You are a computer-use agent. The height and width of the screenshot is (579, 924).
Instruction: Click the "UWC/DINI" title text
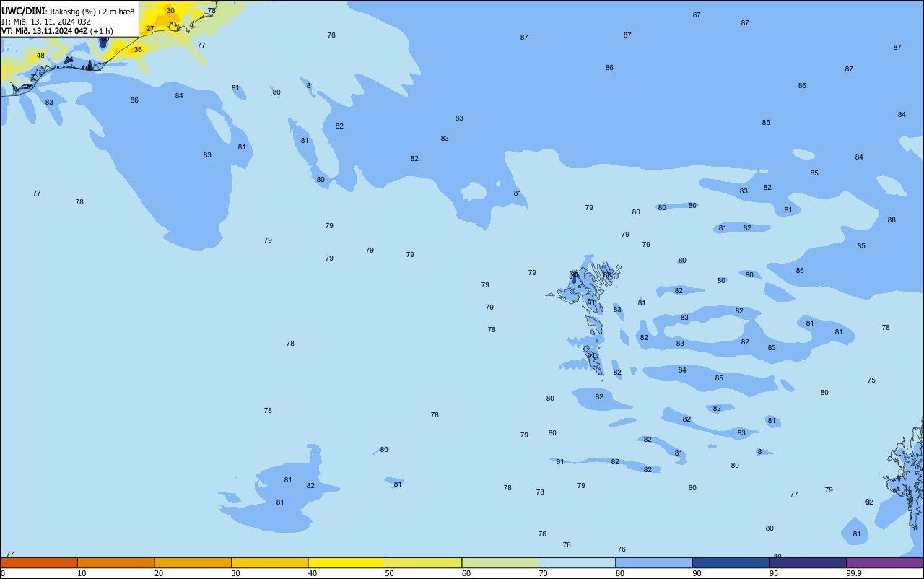coord(22,11)
